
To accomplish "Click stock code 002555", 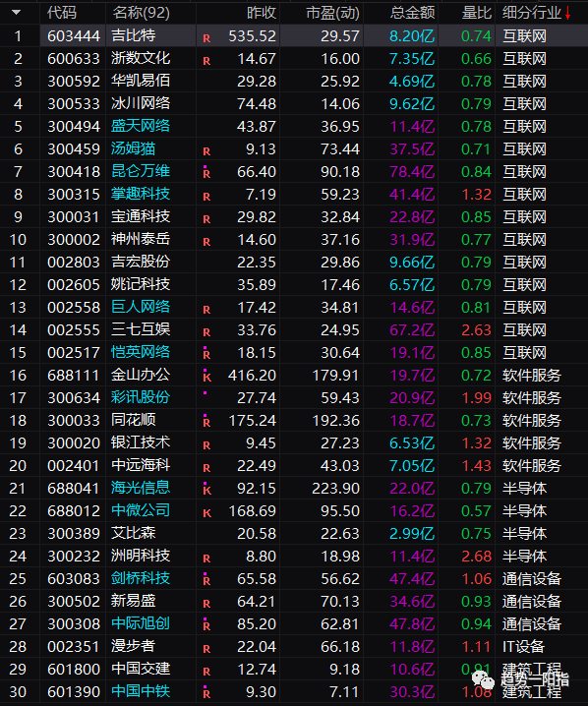I will pos(74,330).
